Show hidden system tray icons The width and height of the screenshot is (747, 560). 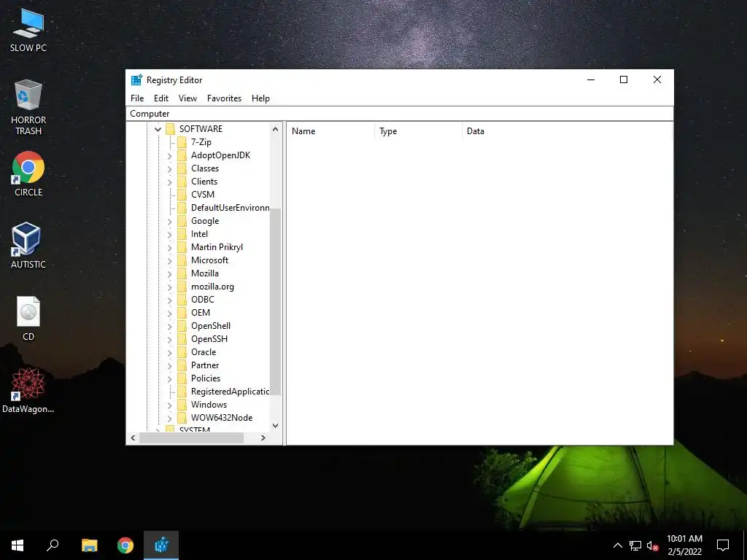[617, 545]
